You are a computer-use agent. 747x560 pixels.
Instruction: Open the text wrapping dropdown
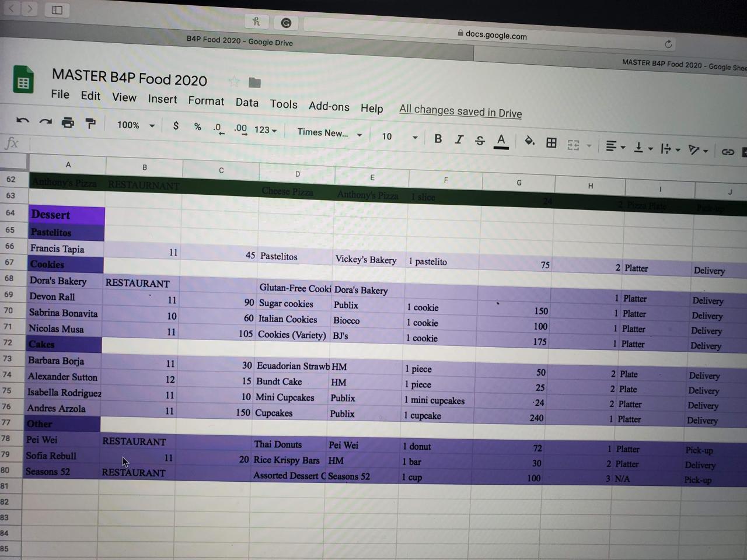[670, 149]
